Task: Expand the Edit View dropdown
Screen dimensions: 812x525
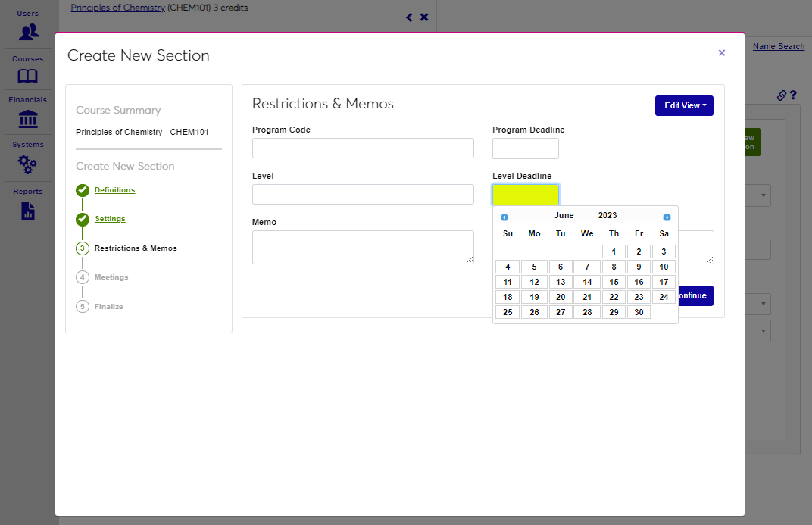Action: (x=684, y=106)
